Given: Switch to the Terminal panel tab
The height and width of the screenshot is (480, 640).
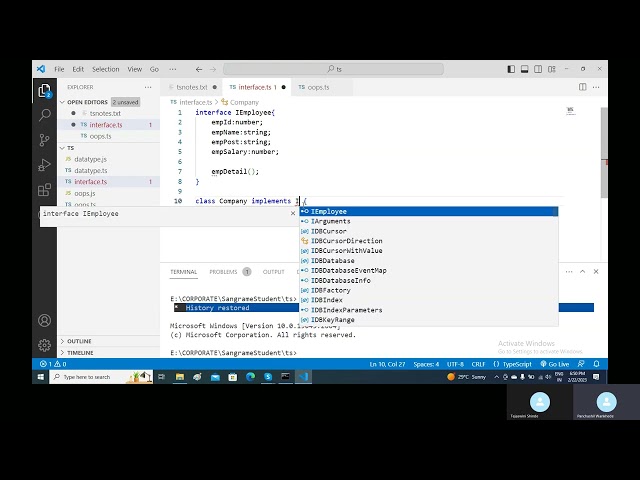Looking at the screenshot, I should click(184, 272).
